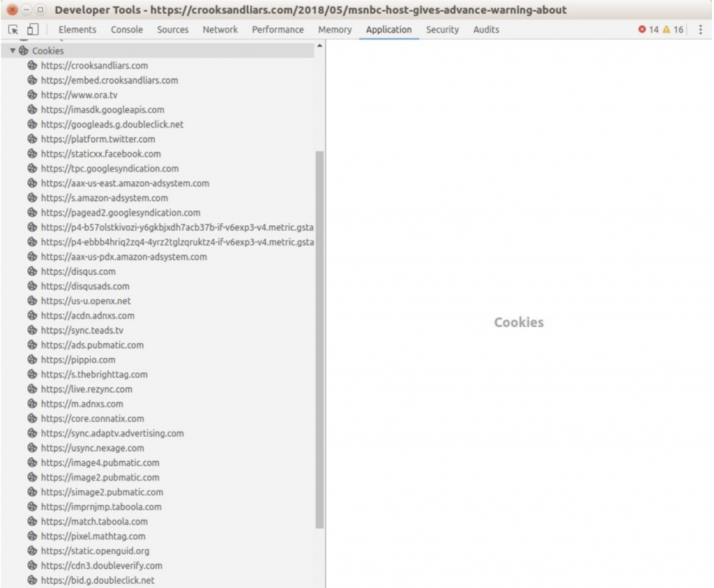
Task: Click cookie icon beside pagead2.googlesyndication.com
Action: [32, 212]
